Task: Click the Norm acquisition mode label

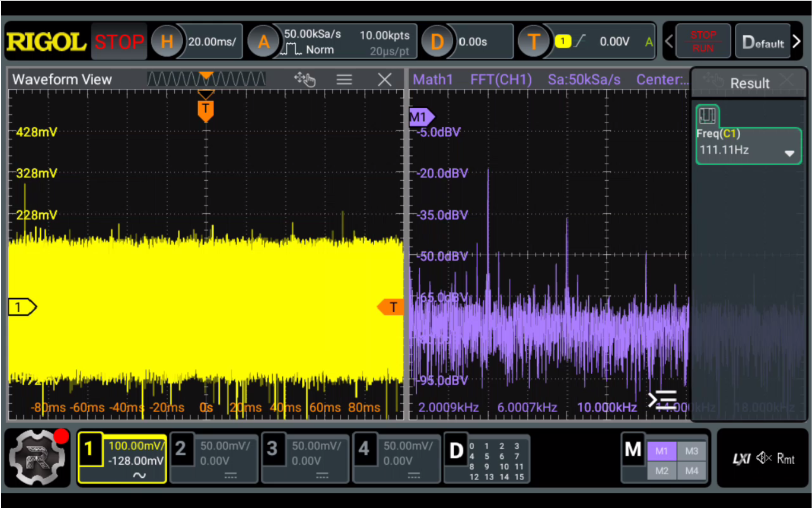Action: pos(319,50)
